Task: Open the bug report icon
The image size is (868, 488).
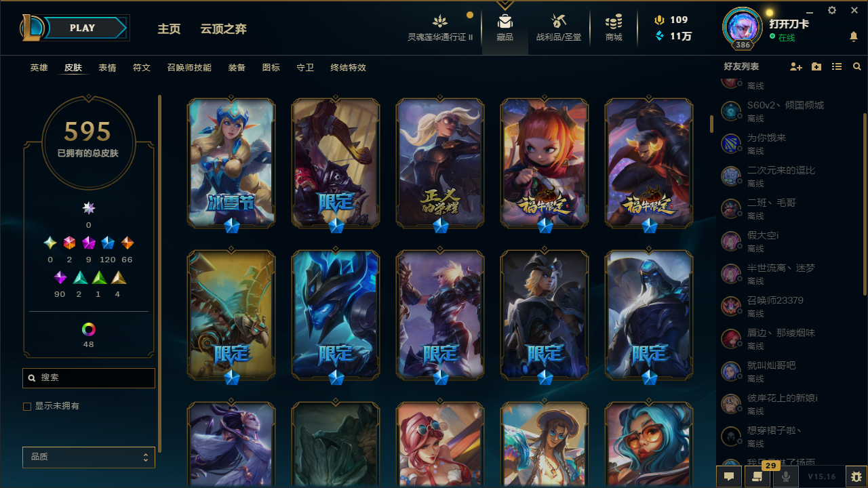Action: [x=856, y=476]
